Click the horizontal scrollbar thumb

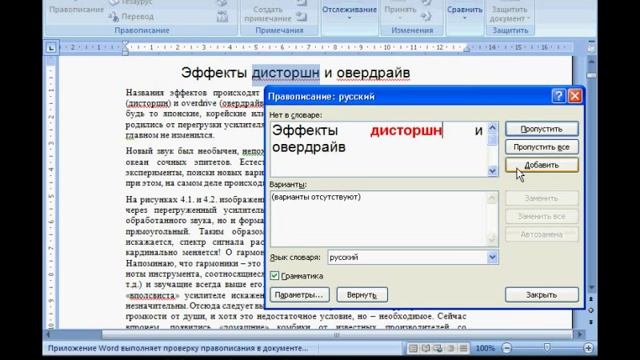pyautogui.click(x=337, y=335)
